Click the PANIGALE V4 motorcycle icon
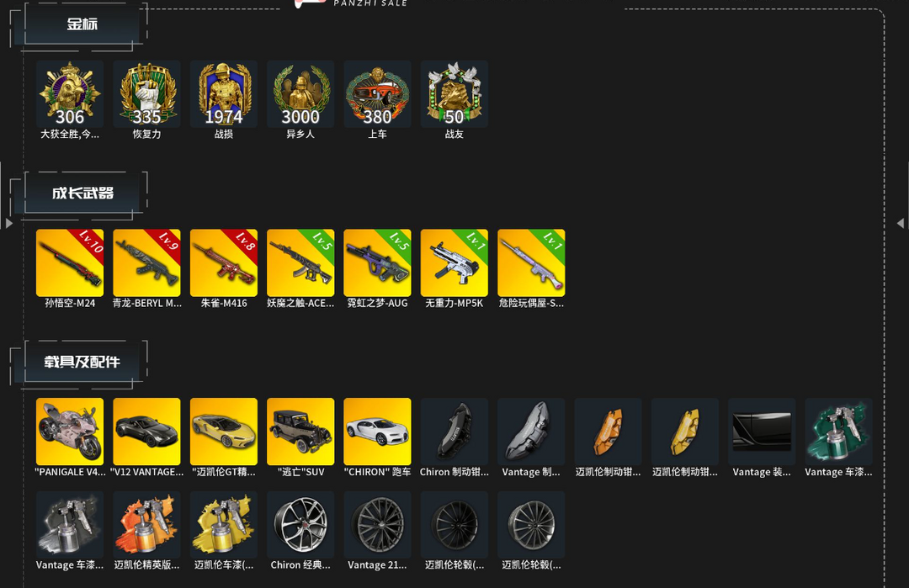 coord(70,432)
